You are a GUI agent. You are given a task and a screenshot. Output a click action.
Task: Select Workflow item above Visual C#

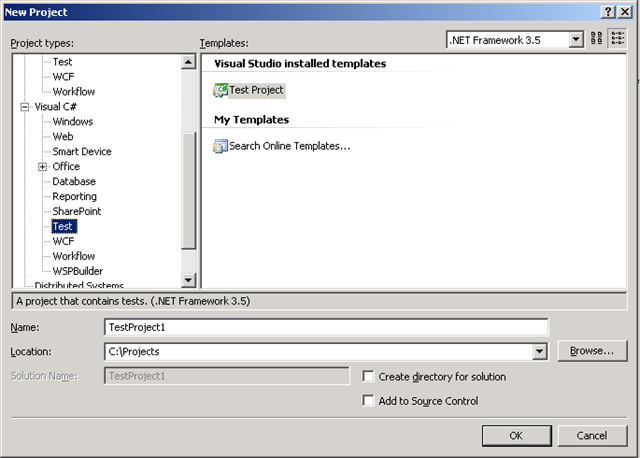click(74, 92)
